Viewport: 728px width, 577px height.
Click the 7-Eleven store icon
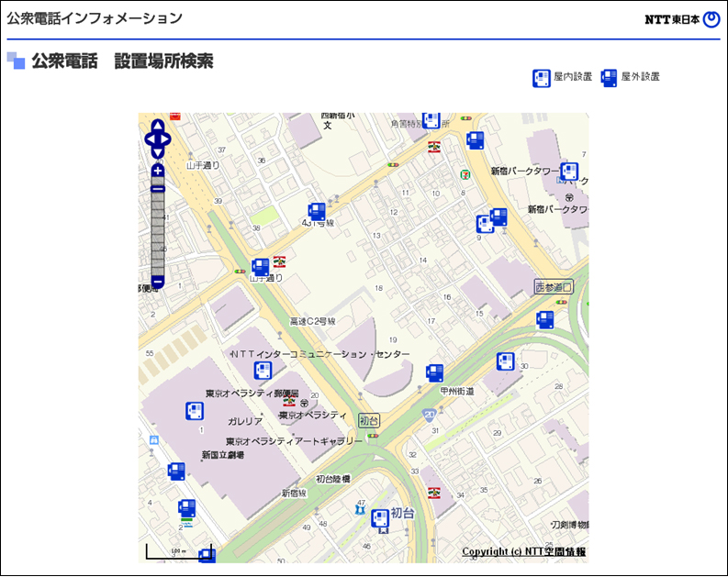coord(465,174)
